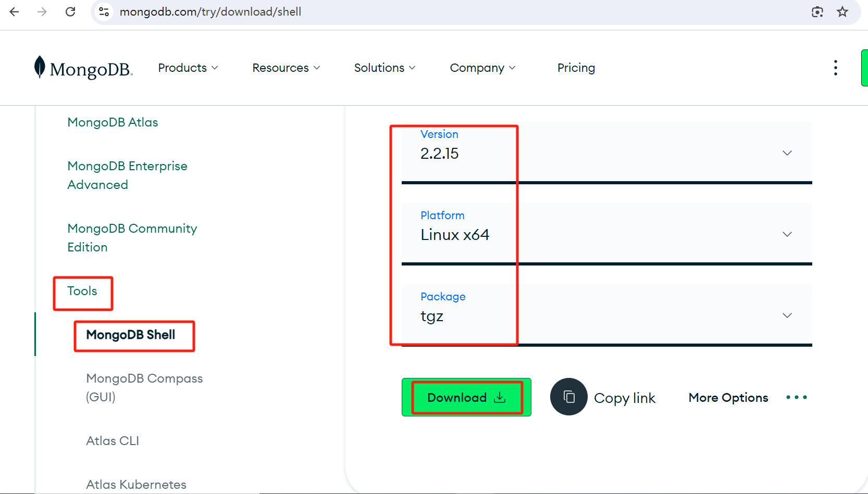This screenshot has width=868, height=494.
Task: Expand the Company navigation menu
Action: click(483, 68)
